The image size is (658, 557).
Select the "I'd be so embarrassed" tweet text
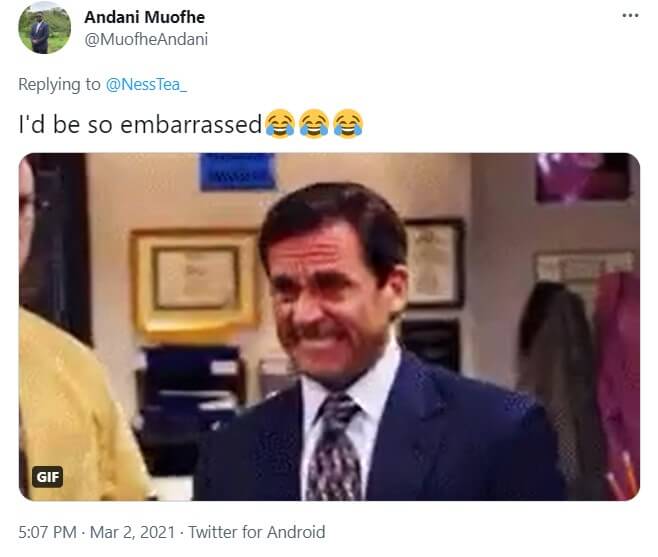(x=140, y=125)
